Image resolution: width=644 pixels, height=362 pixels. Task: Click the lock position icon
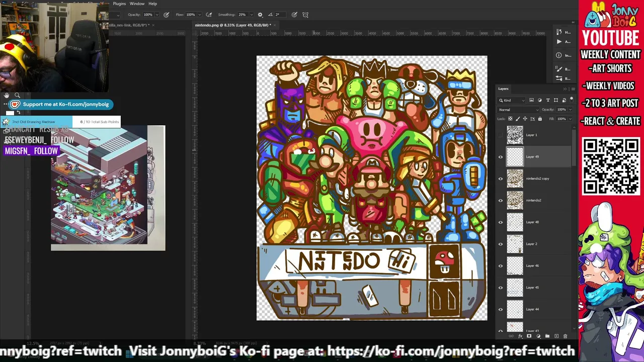[525, 119]
